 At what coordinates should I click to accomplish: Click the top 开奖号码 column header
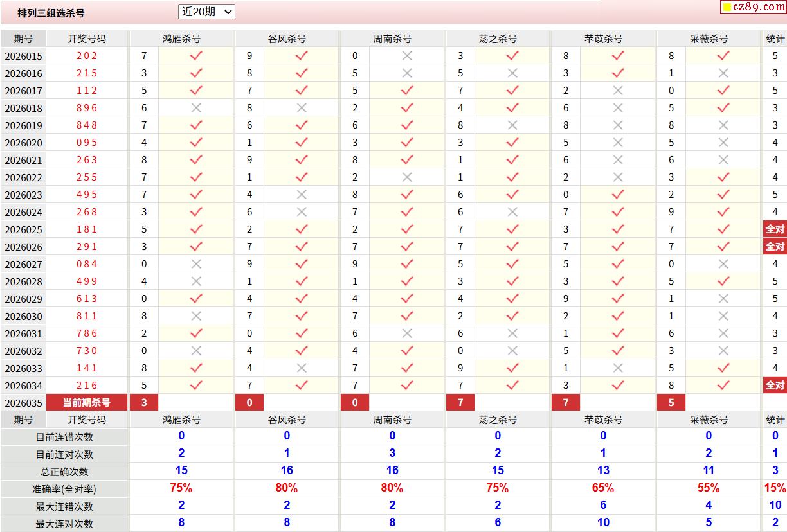(87, 39)
